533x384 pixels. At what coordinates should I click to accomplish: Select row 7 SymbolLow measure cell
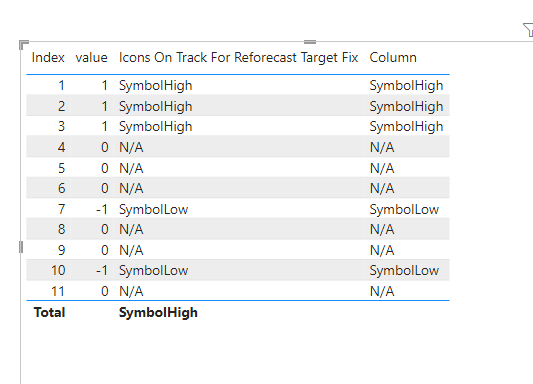point(153,209)
